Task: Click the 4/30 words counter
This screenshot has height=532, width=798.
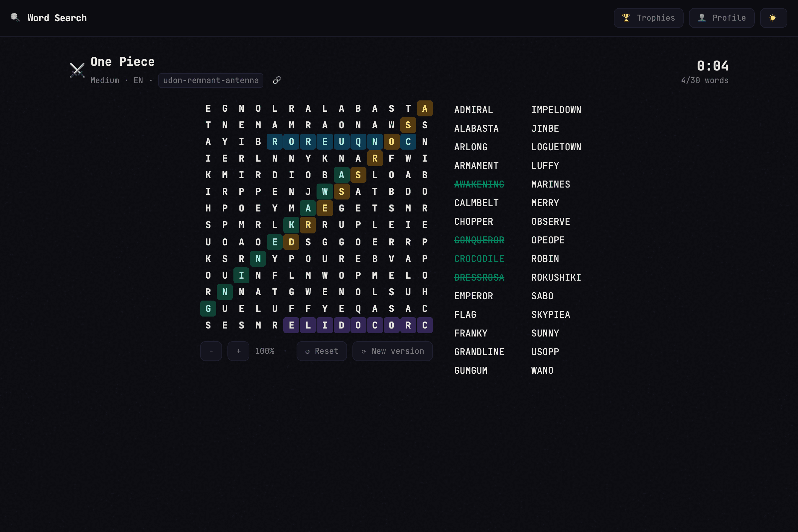Action: tap(705, 80)
